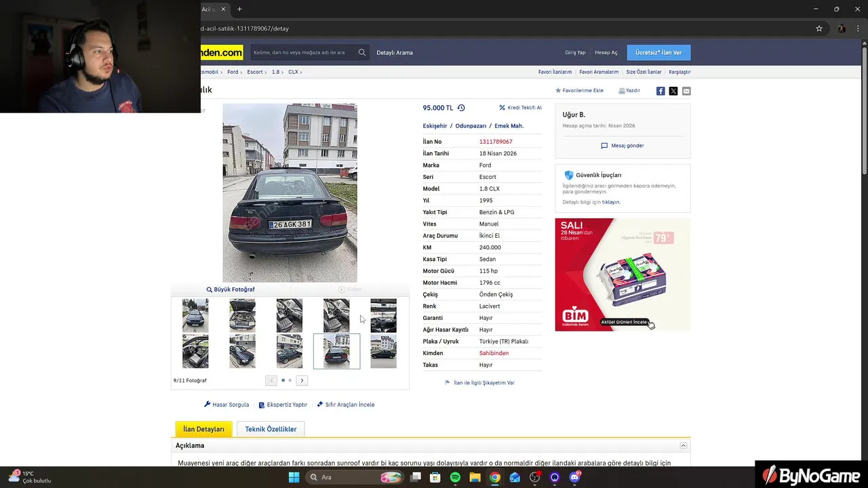This screenshot has width=868, height=488.
Task: Click Giriş Yap login link
Action: point(575,52)
